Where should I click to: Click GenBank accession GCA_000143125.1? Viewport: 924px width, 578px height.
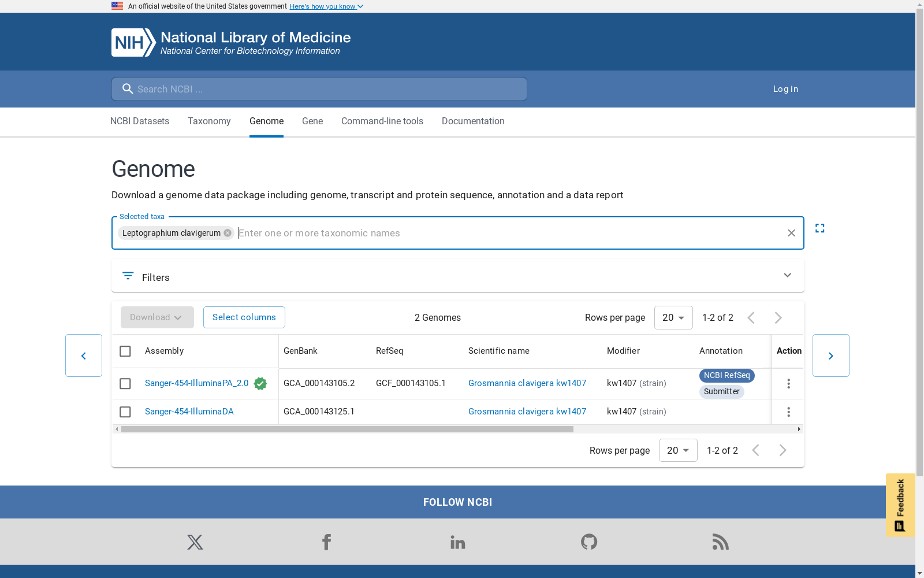[319, 412]
